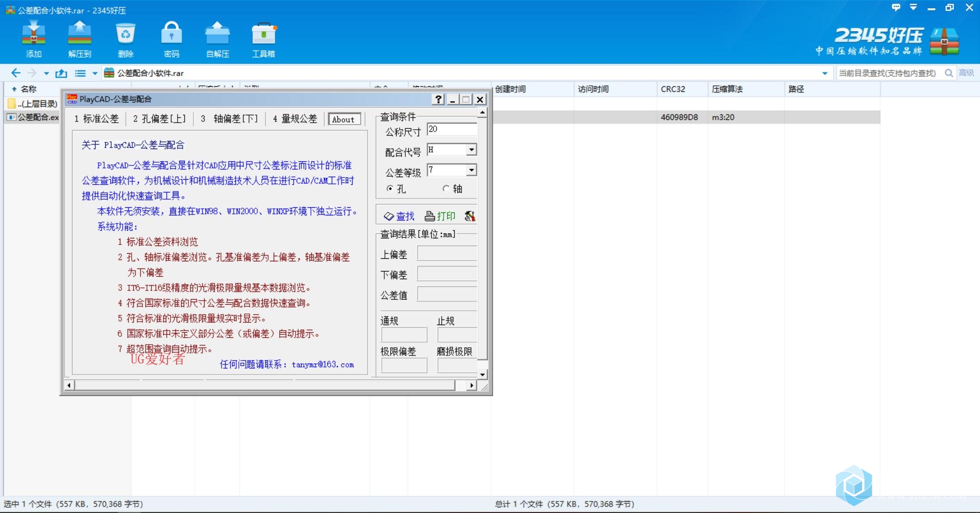The width and height of the screenshot is (980, 513).
Task: Go up one directory level icon
Action: tap(61, 73)
